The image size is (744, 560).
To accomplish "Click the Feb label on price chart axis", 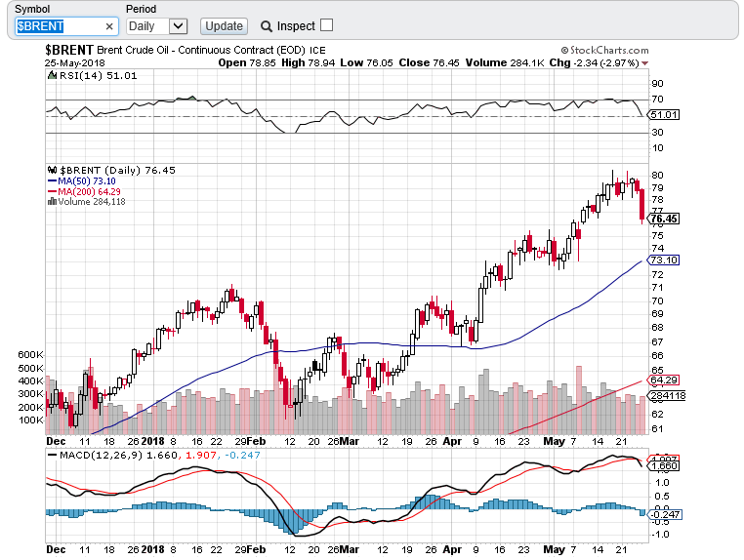I will pyautogui.click(x=256, y=441).
